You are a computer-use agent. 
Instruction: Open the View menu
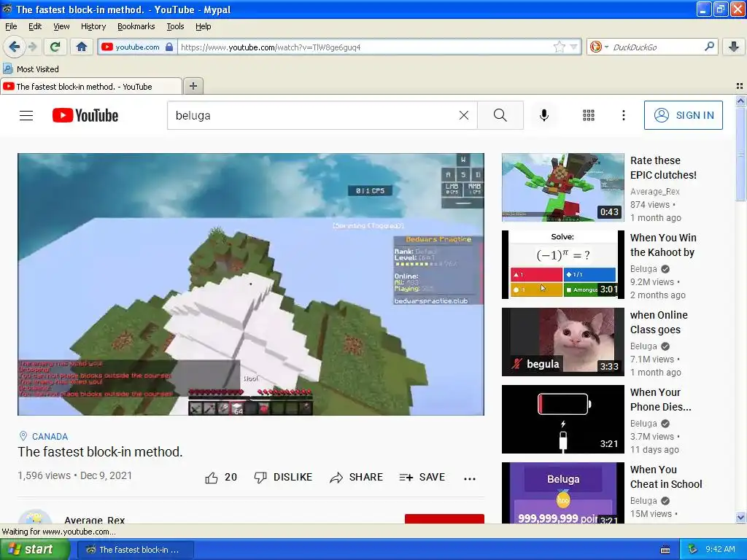[x=61, y=26]
